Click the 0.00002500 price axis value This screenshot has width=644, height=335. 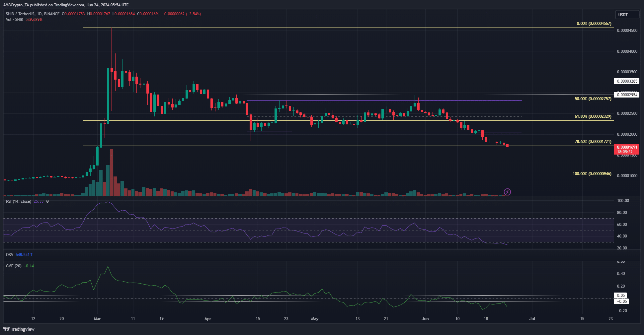click(x=627, y=113)
